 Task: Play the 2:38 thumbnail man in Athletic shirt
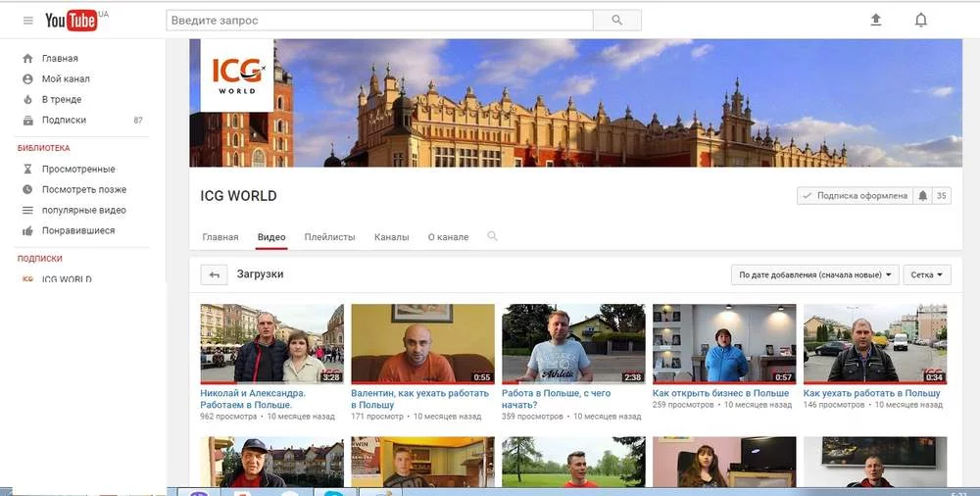(573, 343)
